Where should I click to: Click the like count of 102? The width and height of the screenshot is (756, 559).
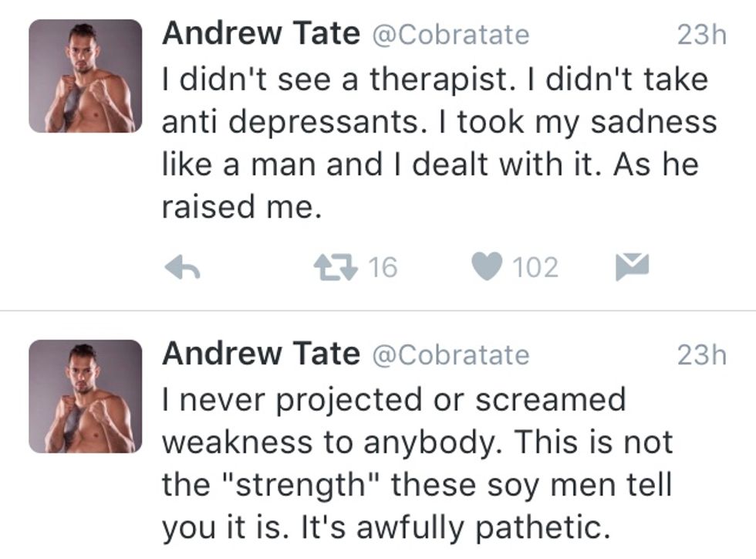pyautogui.click(x=535, y=267)
